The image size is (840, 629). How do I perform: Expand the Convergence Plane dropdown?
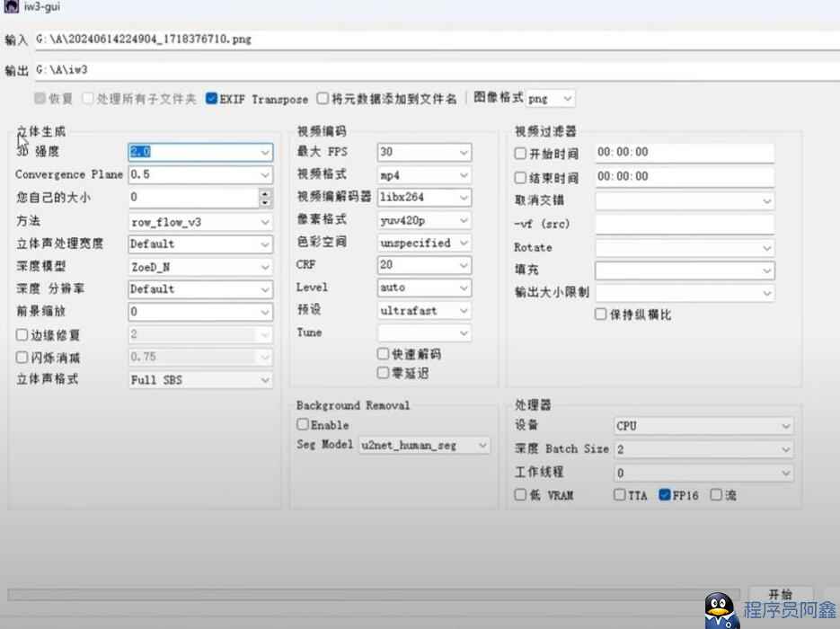(200, 174)
